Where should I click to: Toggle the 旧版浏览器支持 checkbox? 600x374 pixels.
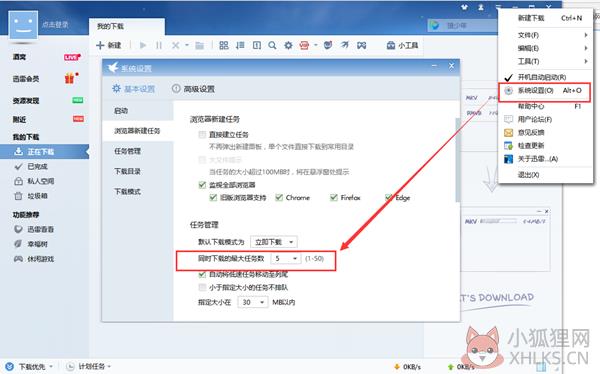[213, 198]
